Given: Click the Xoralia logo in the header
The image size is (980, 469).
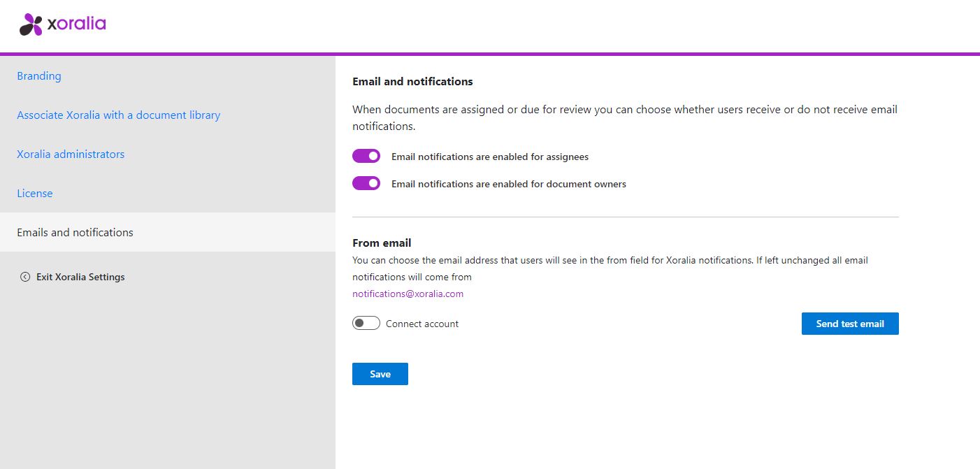Looking at the screenshot, I should 63,24.
